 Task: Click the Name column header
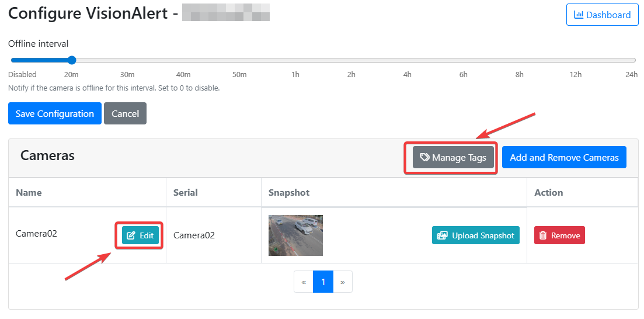29,192
